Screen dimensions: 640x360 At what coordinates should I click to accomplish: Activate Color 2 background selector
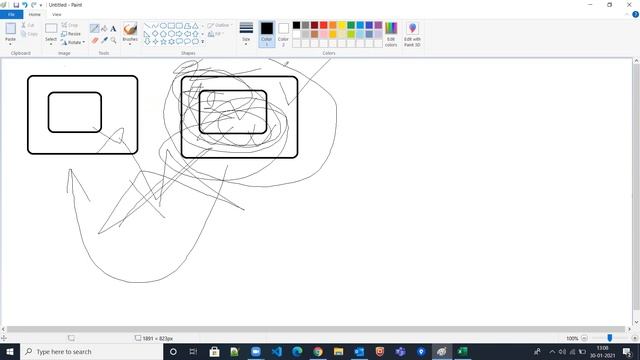tap(283, 34)
